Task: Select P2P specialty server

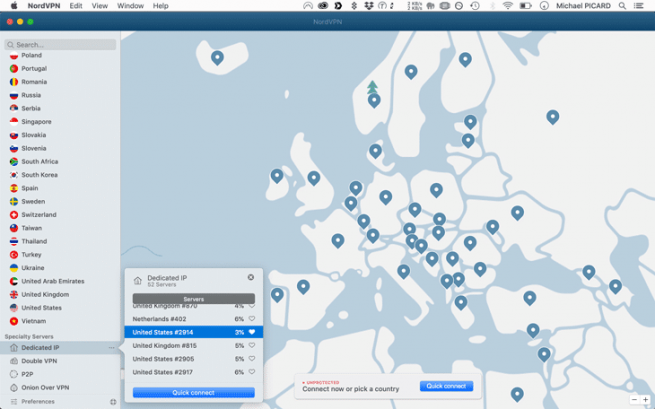Action: pyautogui.click(x=27, y=374)
